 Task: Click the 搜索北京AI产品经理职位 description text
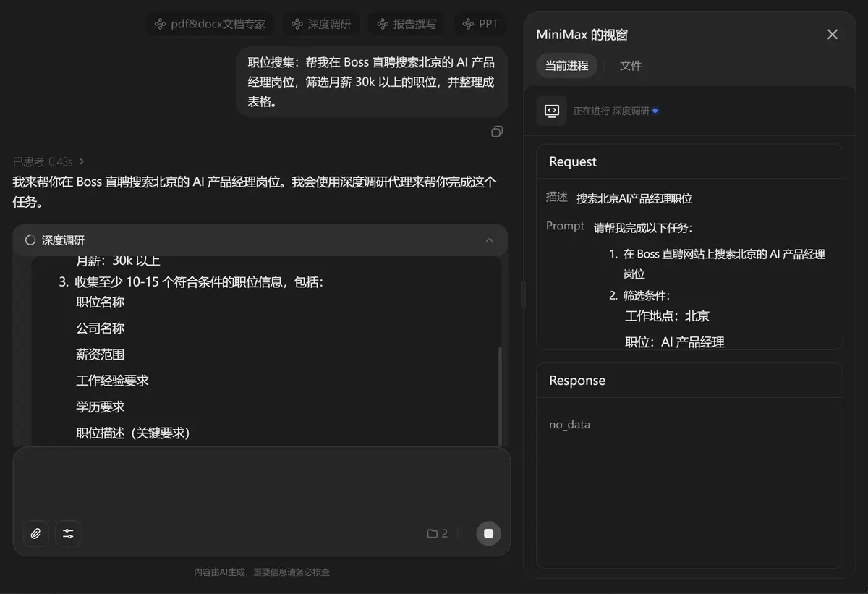coord(634,198)
